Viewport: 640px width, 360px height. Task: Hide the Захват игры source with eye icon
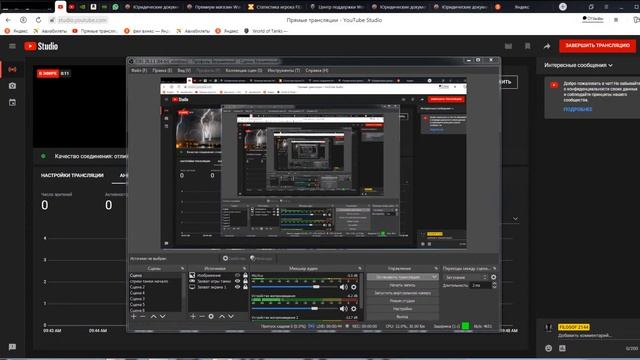coord(237,281)
